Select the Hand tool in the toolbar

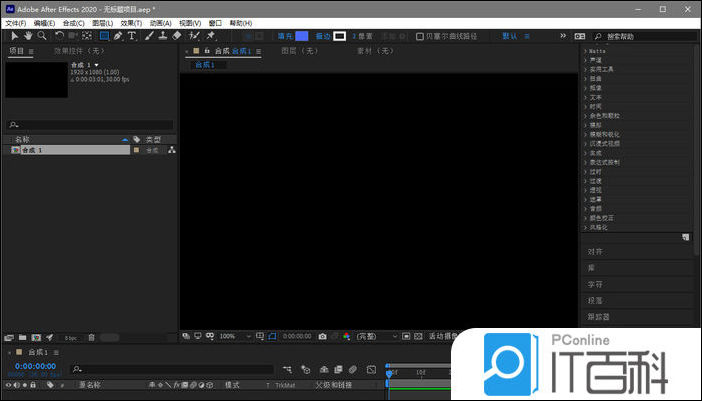(28, 36)
